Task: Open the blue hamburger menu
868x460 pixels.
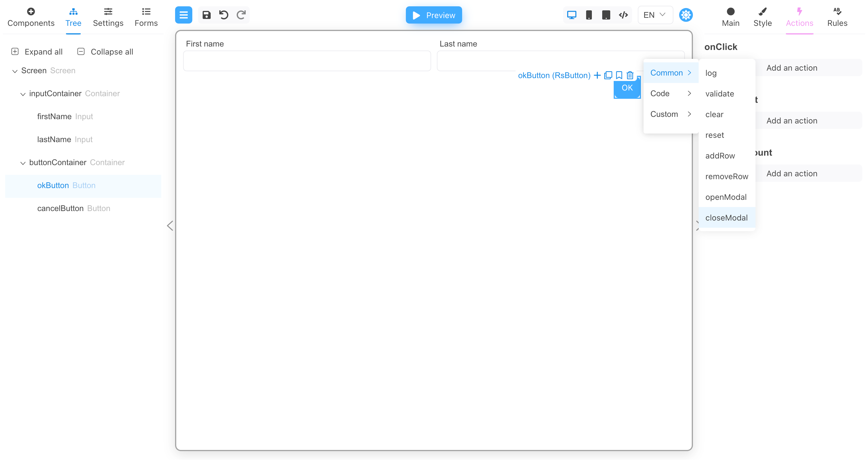Action: pos(184,15)
